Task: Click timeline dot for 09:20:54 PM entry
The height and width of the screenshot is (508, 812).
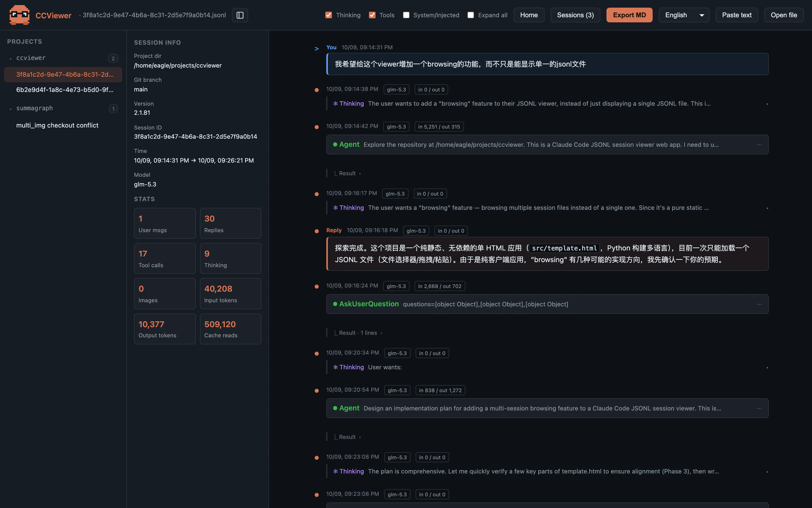Action: [x=316, y=391]
